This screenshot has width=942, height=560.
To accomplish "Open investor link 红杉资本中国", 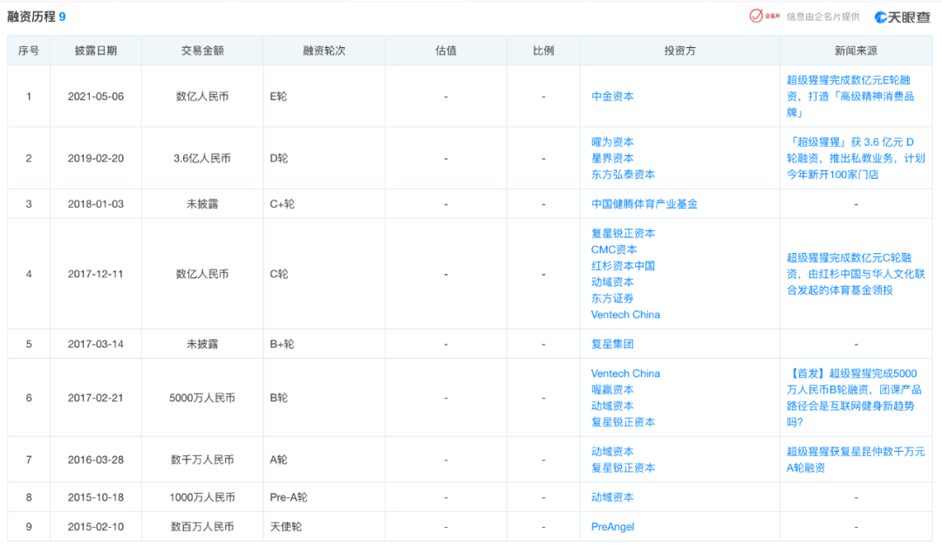I will point(623,265).
